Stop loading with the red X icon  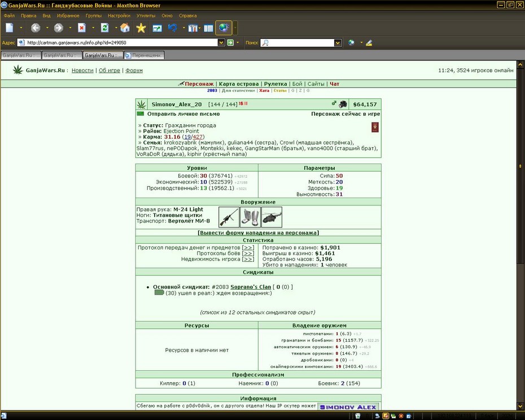(82, 28)
